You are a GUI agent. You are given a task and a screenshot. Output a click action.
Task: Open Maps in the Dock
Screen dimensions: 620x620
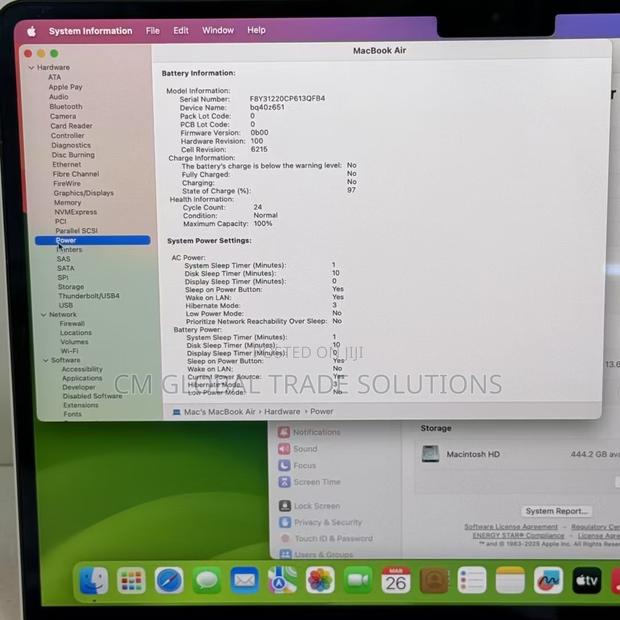point(282,580)
